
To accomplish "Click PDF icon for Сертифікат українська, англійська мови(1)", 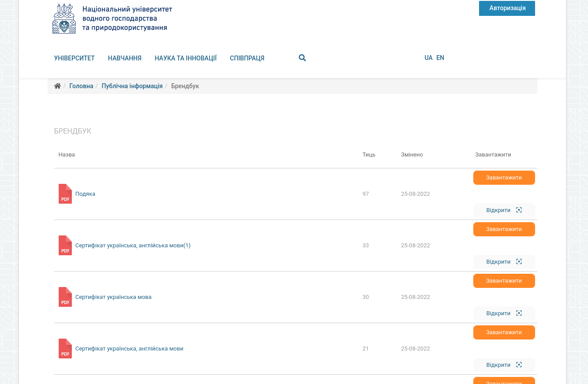I will pyautogui.click(x=65, y=246).
